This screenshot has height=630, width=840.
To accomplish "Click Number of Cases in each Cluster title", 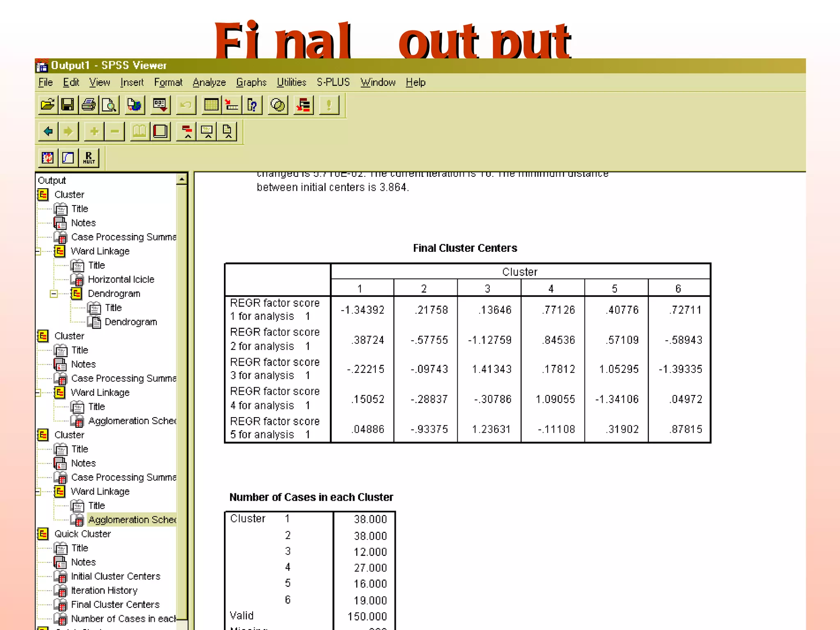I will coord(311,498).
